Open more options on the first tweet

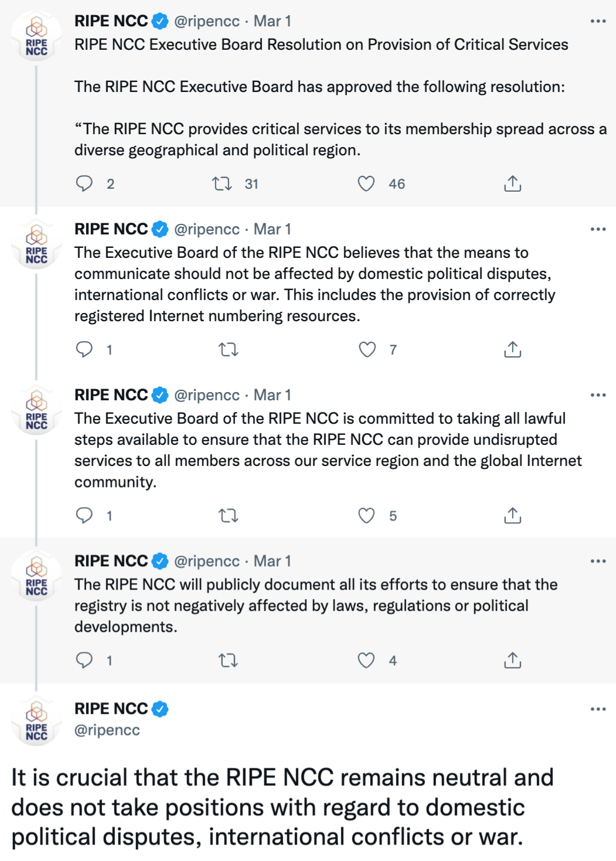tap(598, 21)
